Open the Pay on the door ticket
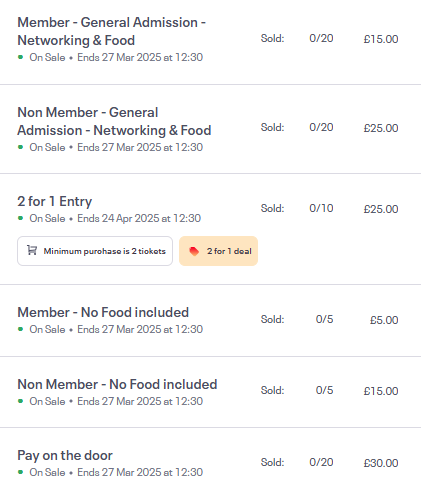This screenshot has width=421, height=498. (x=65, y=455)
